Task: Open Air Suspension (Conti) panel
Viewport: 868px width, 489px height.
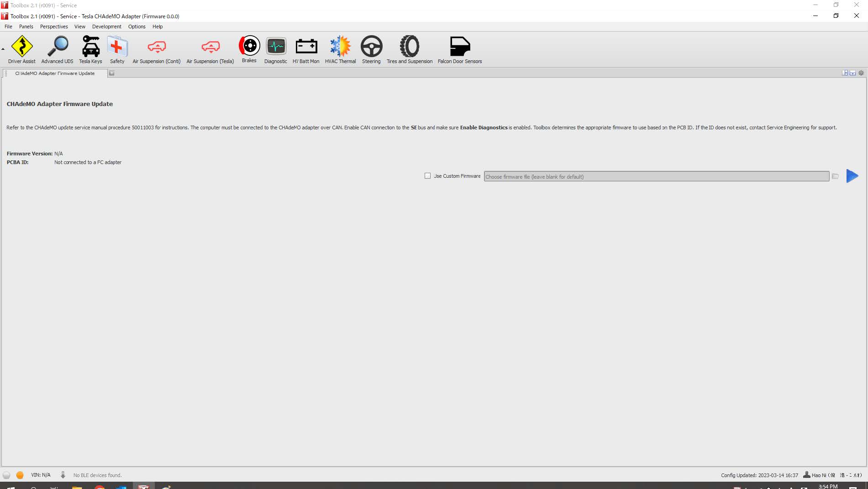Action: (156, 49)
